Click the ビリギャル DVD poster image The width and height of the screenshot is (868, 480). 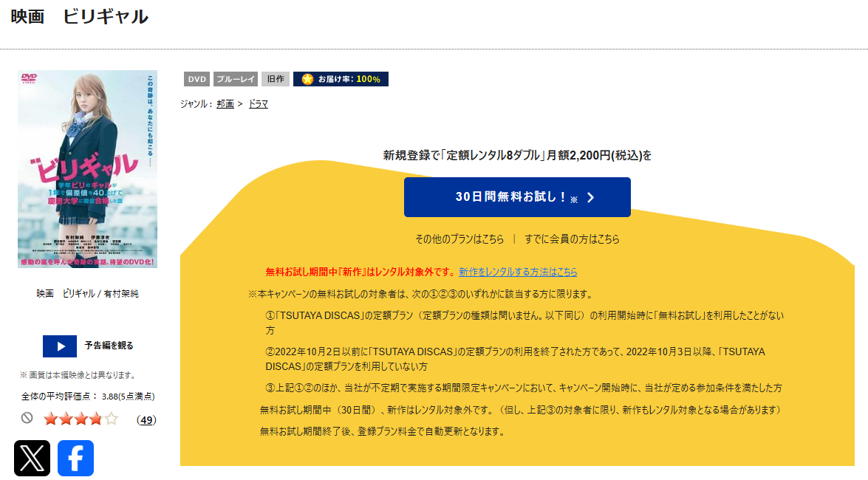(88, 170)
